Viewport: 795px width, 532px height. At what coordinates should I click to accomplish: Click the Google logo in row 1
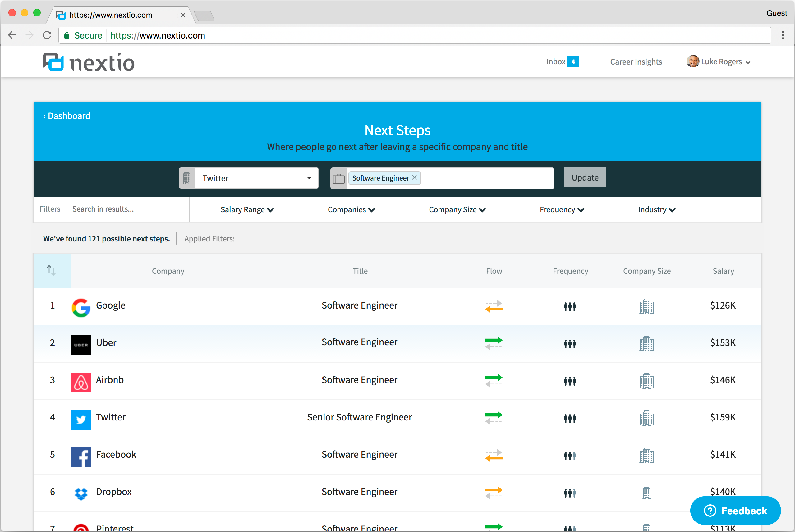(x=81, y=307)
